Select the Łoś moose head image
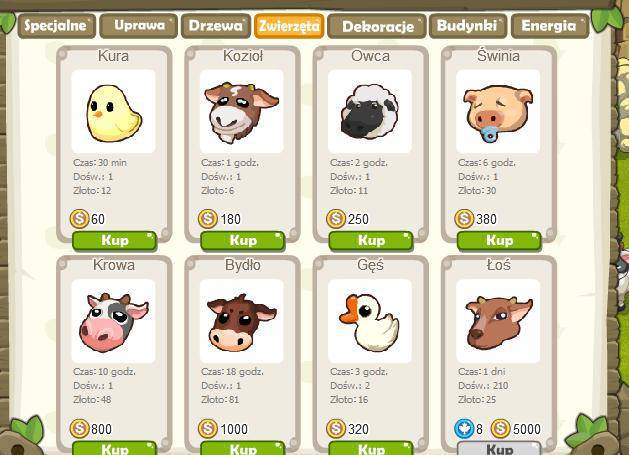The width and height of the screenshot is (629, 455). tap(498, 321)
